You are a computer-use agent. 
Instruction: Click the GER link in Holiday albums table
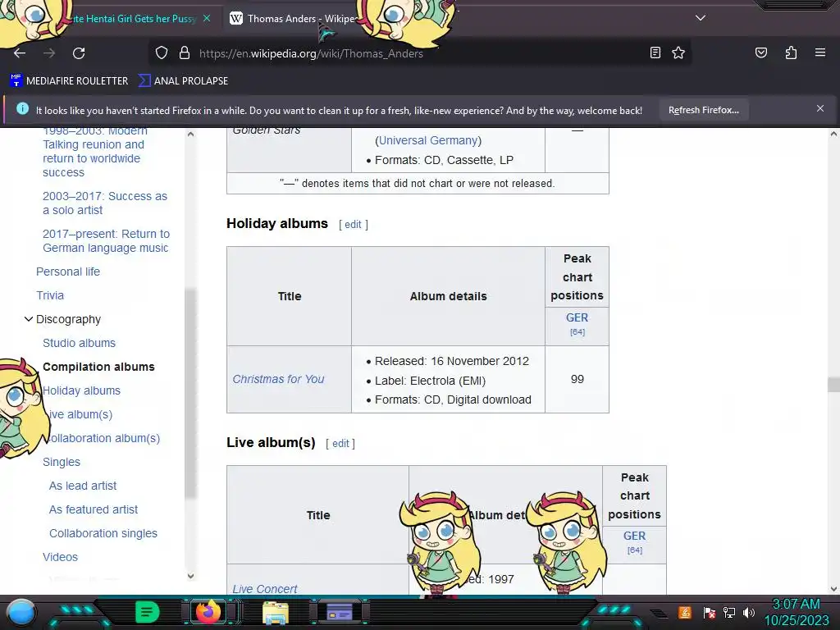(x=577, y=317)
